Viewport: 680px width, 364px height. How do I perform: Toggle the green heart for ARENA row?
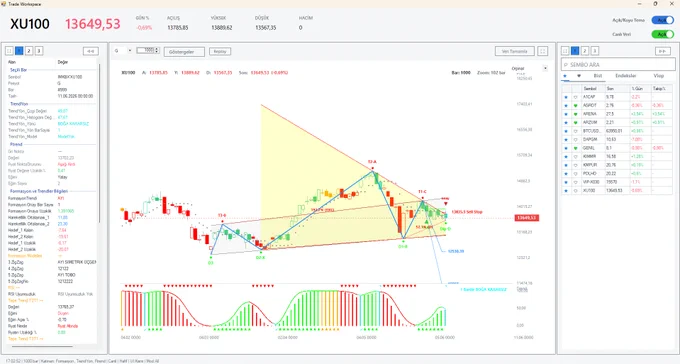[575, 114]
